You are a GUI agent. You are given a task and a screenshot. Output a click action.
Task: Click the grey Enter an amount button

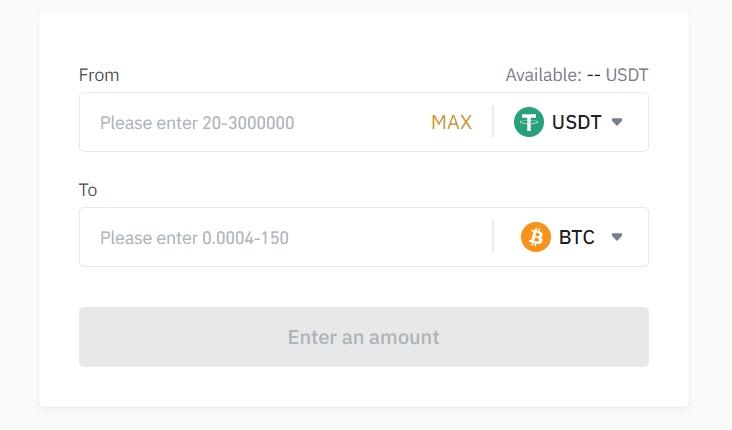coord(364,337)
